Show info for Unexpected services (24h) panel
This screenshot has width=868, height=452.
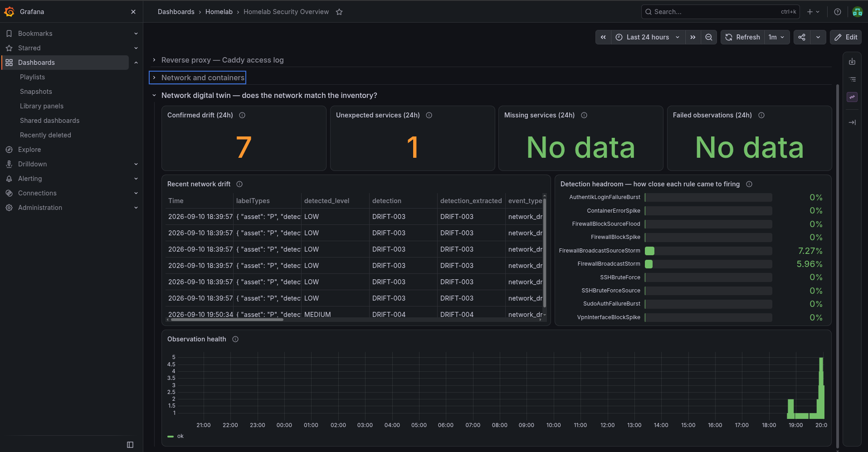[x=429, y=115]
